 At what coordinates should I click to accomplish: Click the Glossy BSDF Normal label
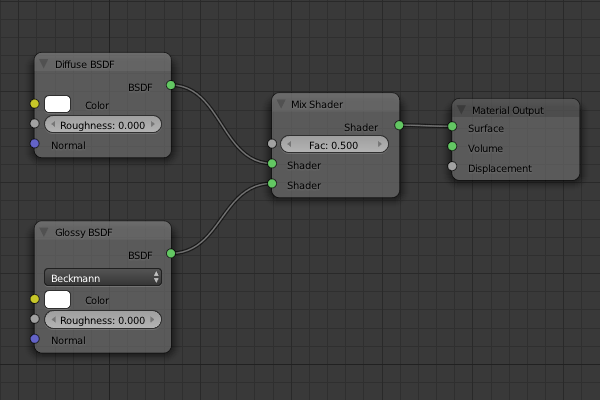point(68,340)
